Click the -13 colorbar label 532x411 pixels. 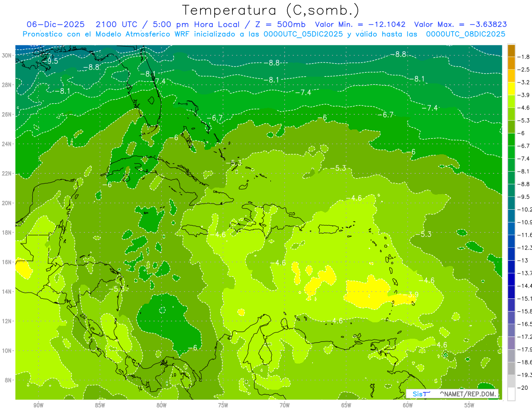point(523,260)
